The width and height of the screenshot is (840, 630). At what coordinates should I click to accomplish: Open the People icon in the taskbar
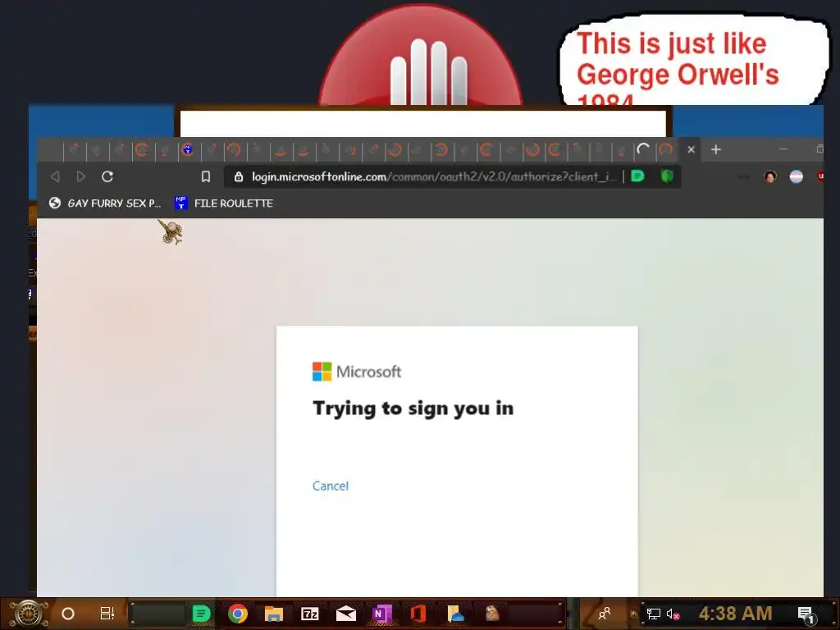click(605, 614)
